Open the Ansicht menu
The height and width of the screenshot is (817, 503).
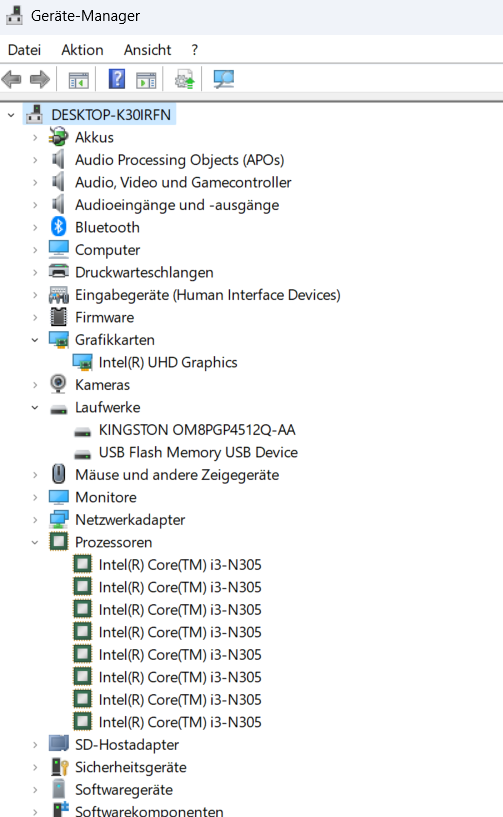click(148, 50)
